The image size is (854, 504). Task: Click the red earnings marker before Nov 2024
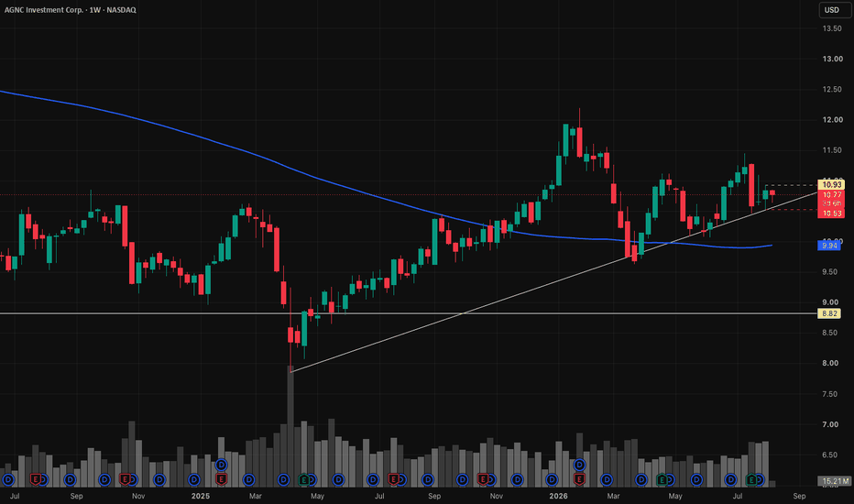pyautogui.click(x=125, y=479)
